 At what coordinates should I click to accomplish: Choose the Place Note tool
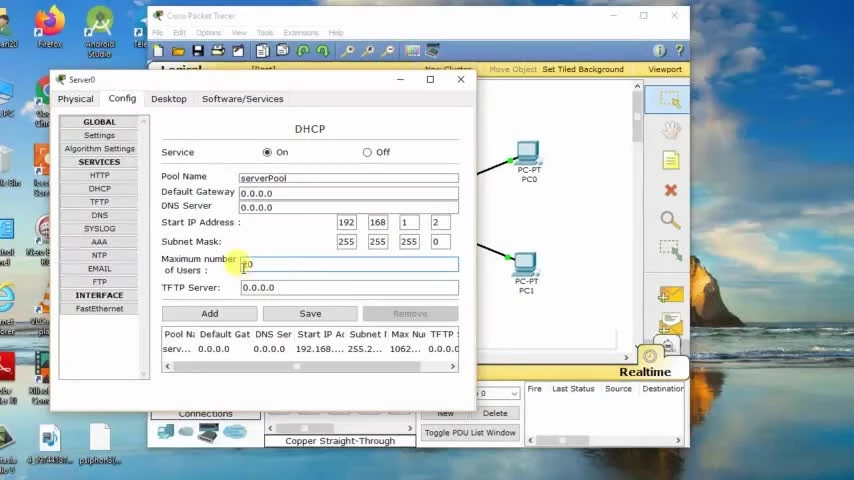click(670, 160)
